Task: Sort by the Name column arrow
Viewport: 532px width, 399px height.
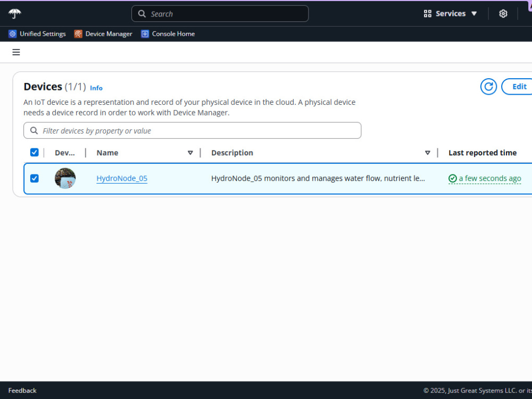Action: 190,153
